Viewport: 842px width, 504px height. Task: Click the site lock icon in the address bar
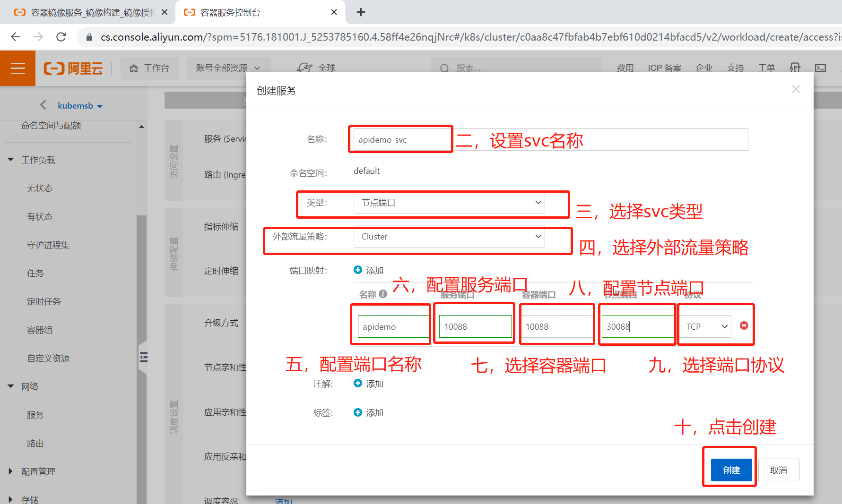coord(89,37)
